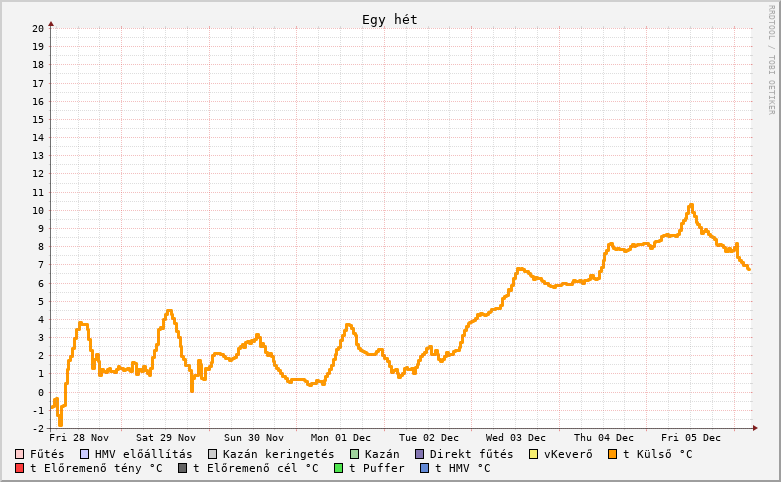The width and height of the screenshot is (781, 482).
Task: Click the pink Fűtés legend swatch
Action: [x=20, y=454]
